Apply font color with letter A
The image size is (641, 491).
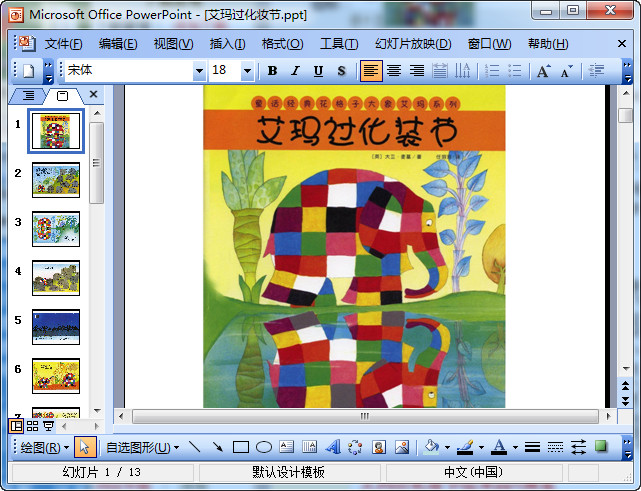click(499, 447)
